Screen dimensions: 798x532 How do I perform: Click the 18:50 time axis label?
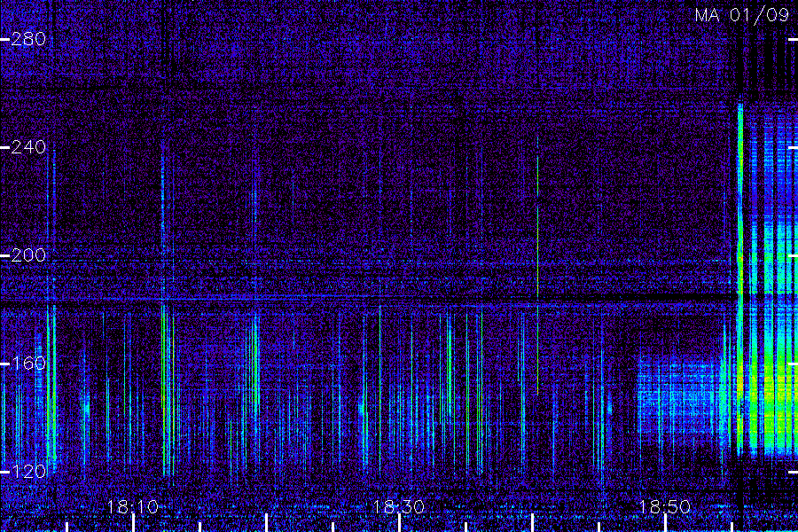[665, 506]
